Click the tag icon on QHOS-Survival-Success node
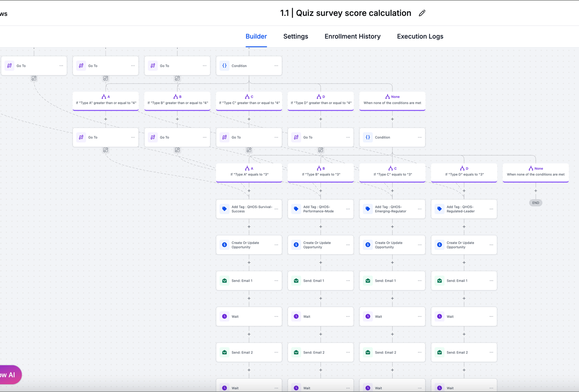 click(224, 209)
